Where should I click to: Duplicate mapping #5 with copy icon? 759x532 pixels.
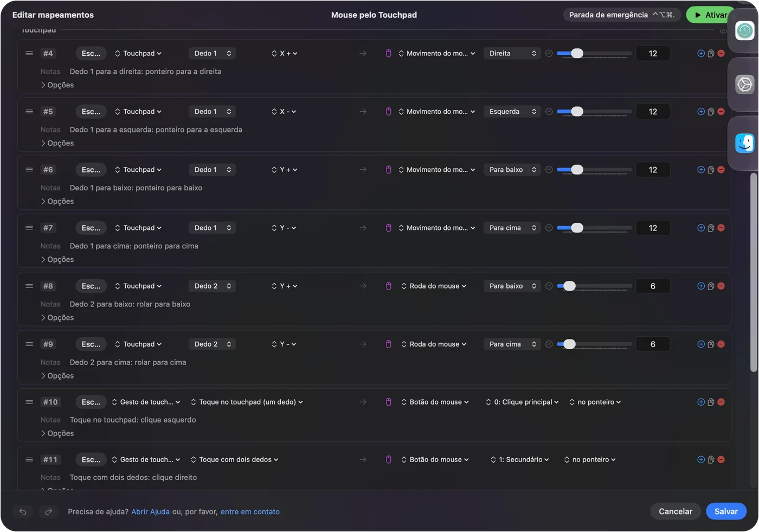point(711,112)
